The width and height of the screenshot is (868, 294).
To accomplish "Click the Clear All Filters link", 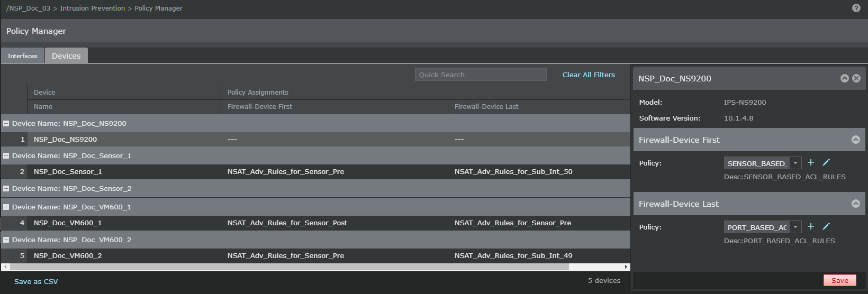I will click(x=589, y=75).
